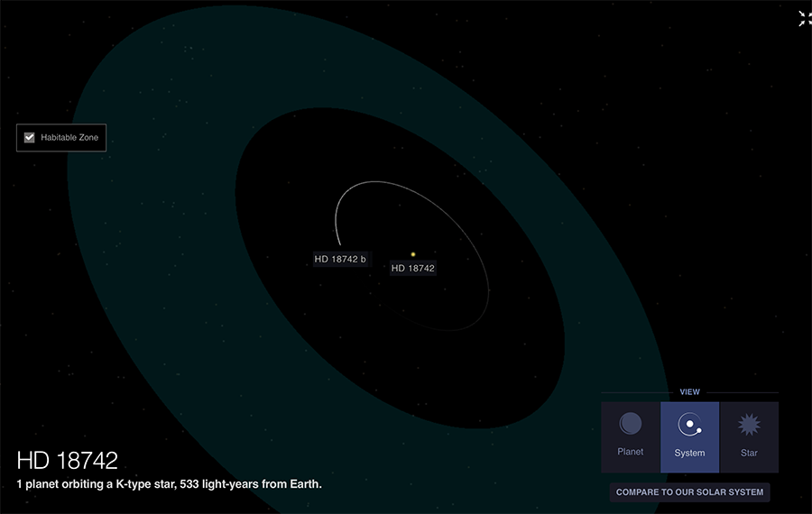Click the Planet sphere icon
This screenshot has width=812, height=514.
(x=631, y=424)
